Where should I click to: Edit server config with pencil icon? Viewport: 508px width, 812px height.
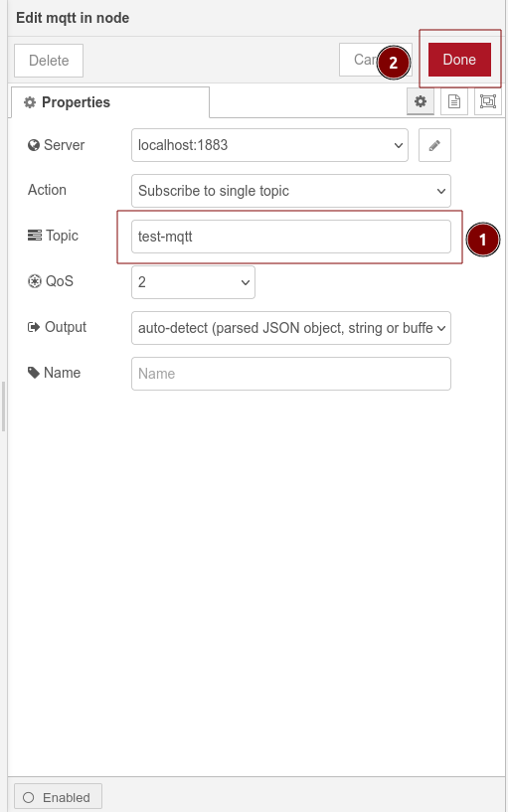(434, 145)
